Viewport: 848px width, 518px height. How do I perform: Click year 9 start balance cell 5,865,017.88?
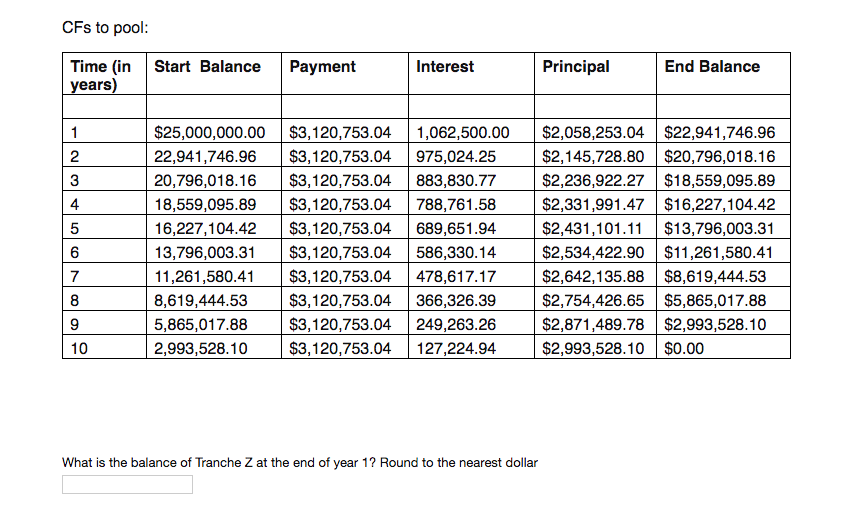(200, 325)
